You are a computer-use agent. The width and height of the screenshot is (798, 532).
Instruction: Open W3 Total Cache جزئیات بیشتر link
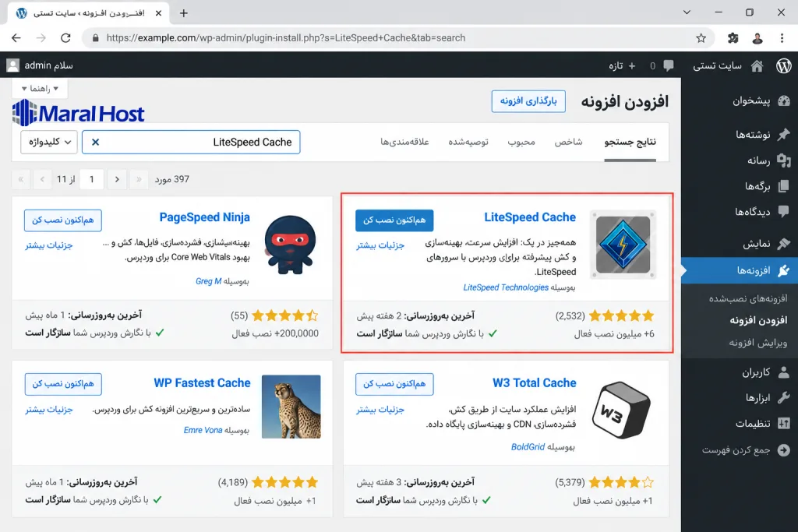pos(380,410)
